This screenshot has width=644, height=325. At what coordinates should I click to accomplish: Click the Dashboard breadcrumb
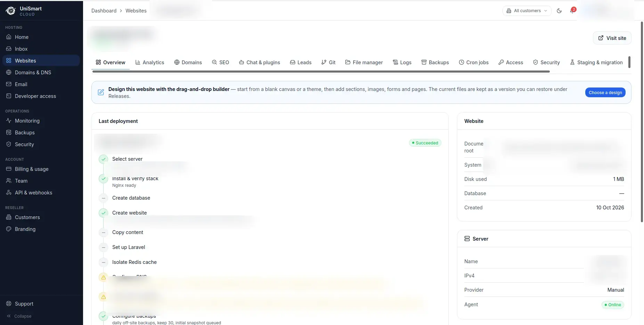tap(104, 11)
